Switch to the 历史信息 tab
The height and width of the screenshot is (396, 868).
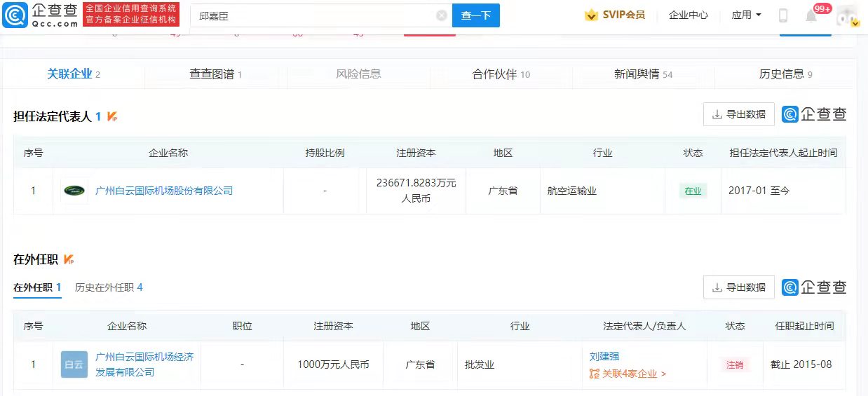pos(786,74)
